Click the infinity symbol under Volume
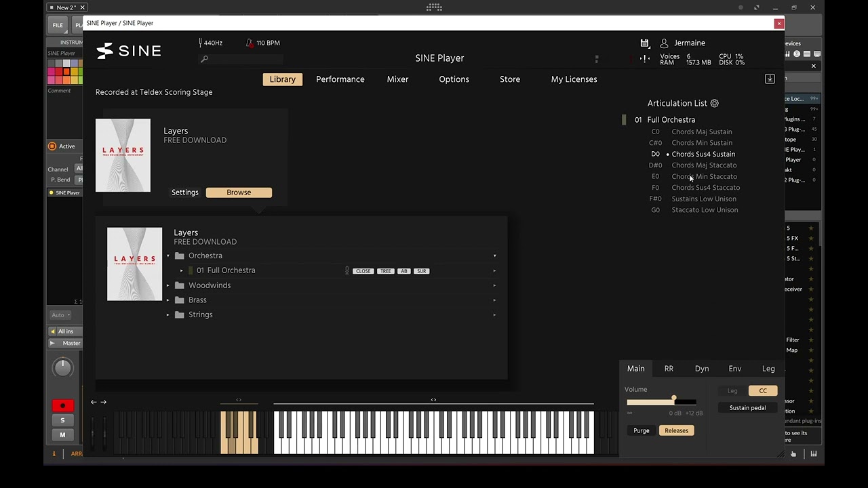The image size is (868, 488). (629, 413)
